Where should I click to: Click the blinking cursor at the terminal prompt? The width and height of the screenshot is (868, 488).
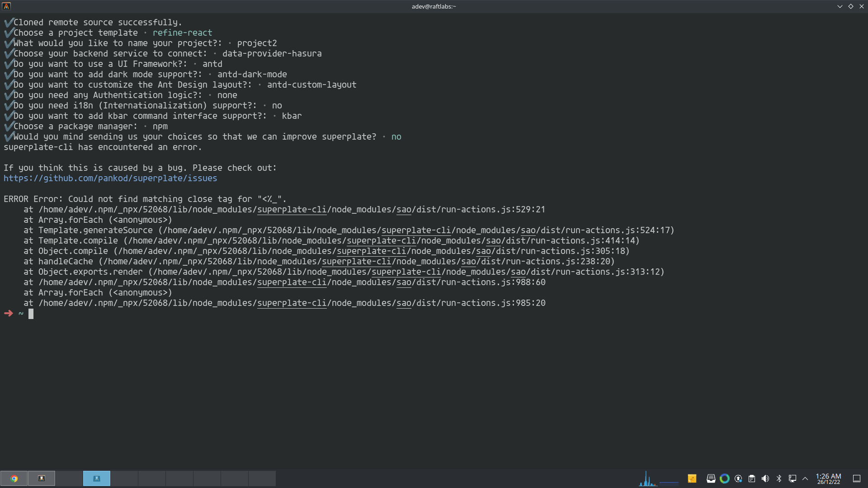pyautogui.click(x=31, y=314)
